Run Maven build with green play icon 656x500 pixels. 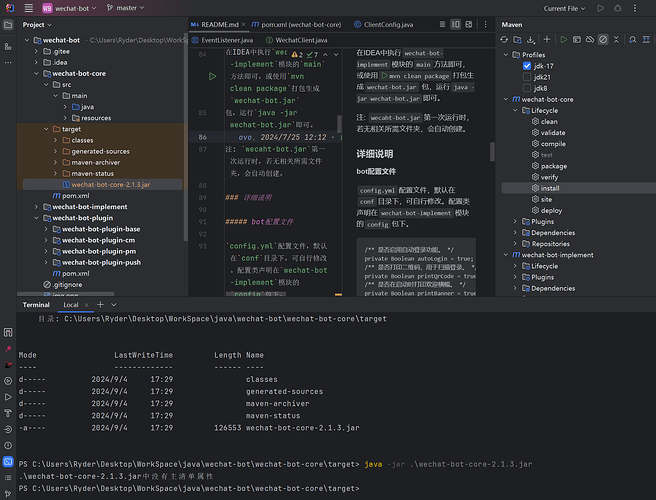[x=564, y=39]
